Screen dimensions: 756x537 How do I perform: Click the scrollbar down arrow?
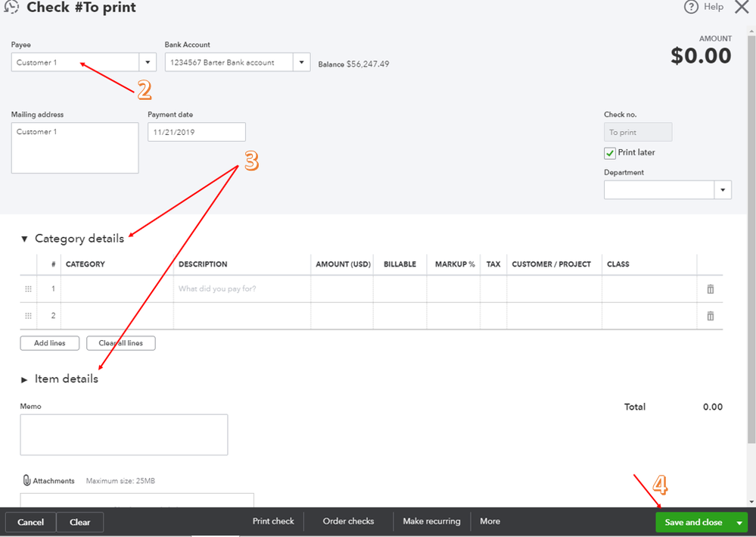tap(751, 501)
